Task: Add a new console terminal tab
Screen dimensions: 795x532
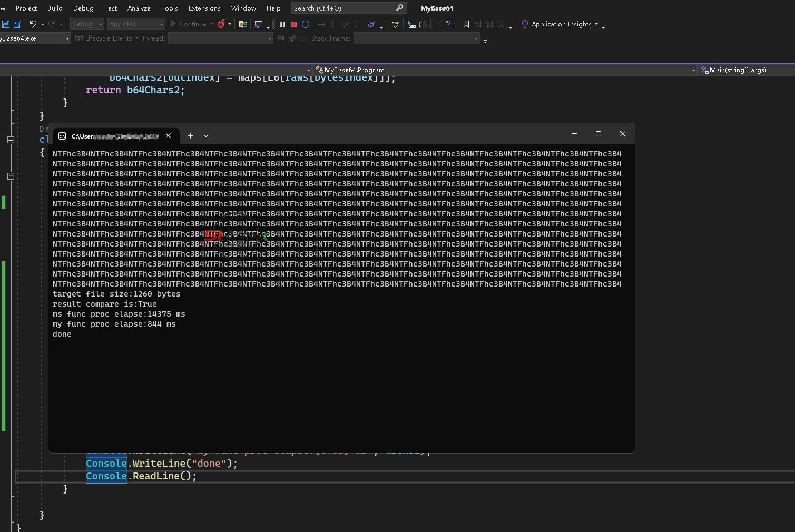Action: (190, 136)
